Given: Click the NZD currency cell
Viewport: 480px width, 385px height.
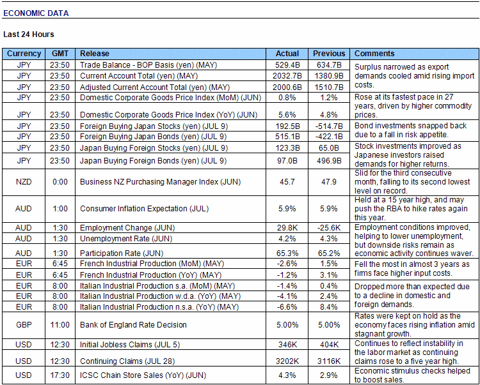Looking at the screenshot, I should 24,182.
